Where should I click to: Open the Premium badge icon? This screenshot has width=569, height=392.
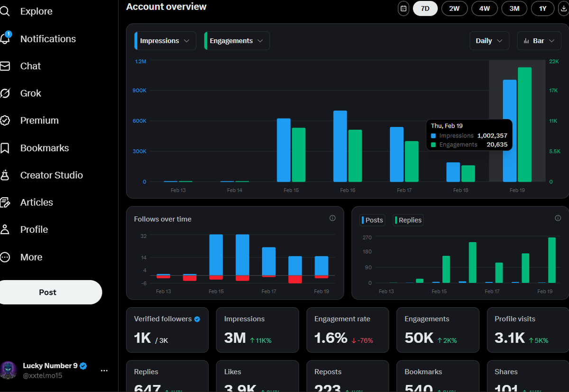tap(5, 120)
